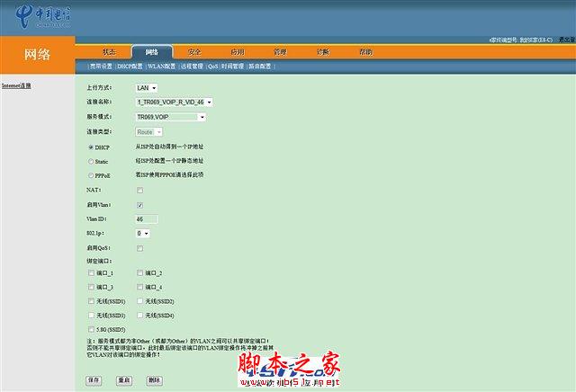Tick the 启用QoS checkbox
Viewport: 576px width, 392px height.
pyautogui.click(x=140, y=248)
